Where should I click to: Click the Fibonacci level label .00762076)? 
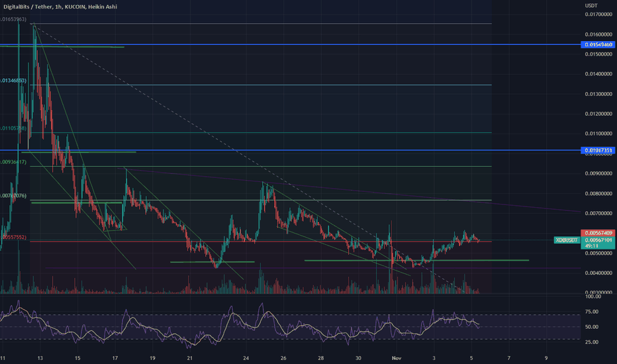pyautogui.click(x=13, y=196)
